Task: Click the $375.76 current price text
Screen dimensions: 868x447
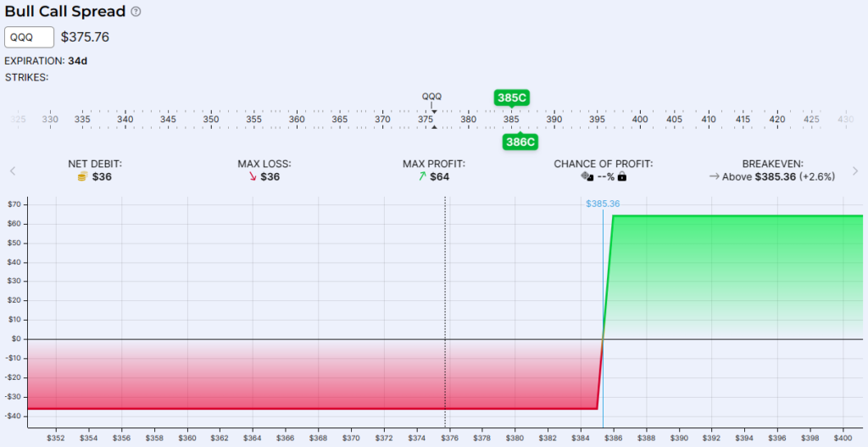Action: (85, 37)
